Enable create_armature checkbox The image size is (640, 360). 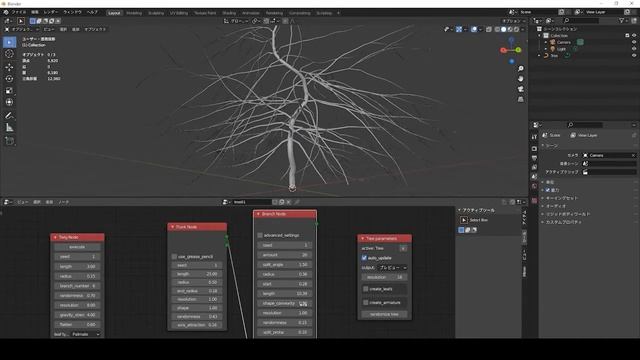tap(366, 303)
